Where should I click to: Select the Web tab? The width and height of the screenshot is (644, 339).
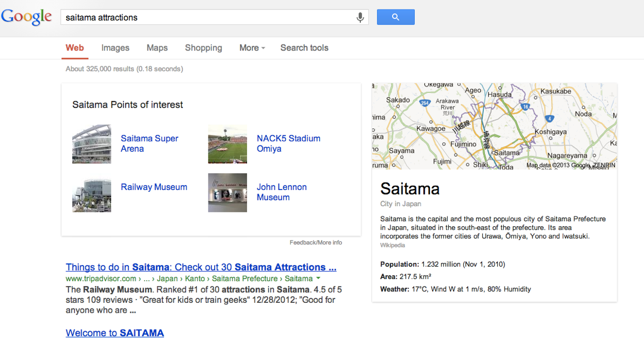point(75,48)
